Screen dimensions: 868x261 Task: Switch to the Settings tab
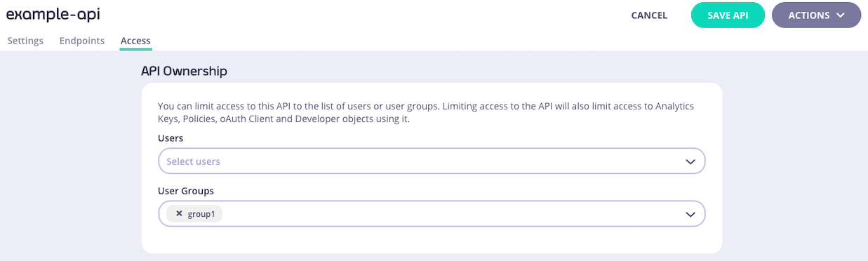click(25, 41)
